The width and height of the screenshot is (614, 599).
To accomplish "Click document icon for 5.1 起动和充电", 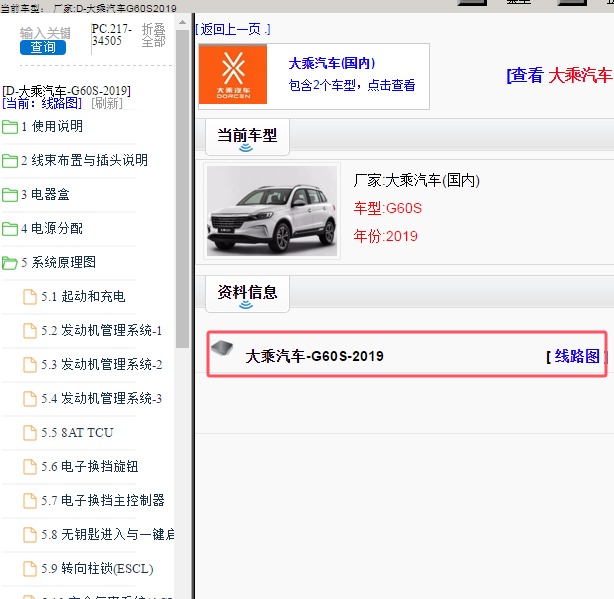I will click(x=30, y=297).
